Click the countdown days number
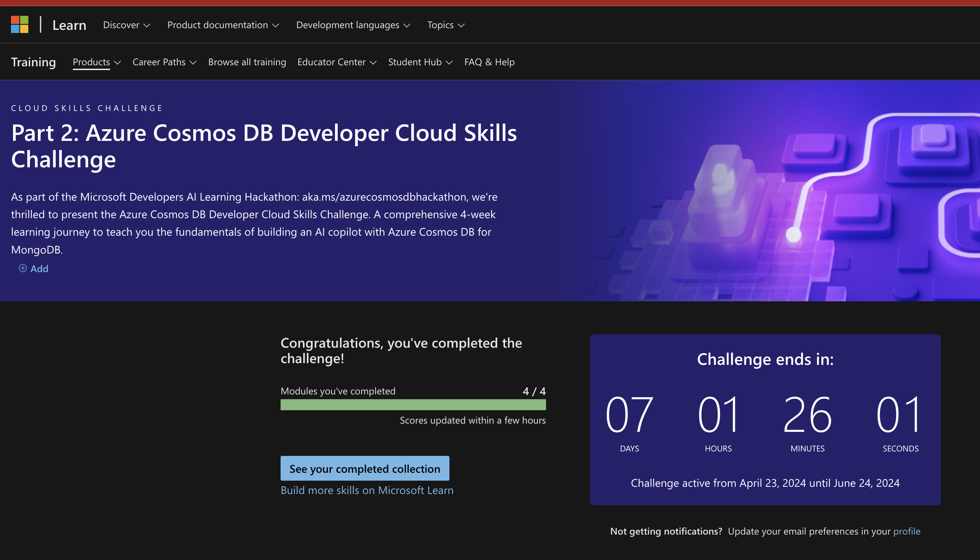980x560 pixels. tap(629, 415)
